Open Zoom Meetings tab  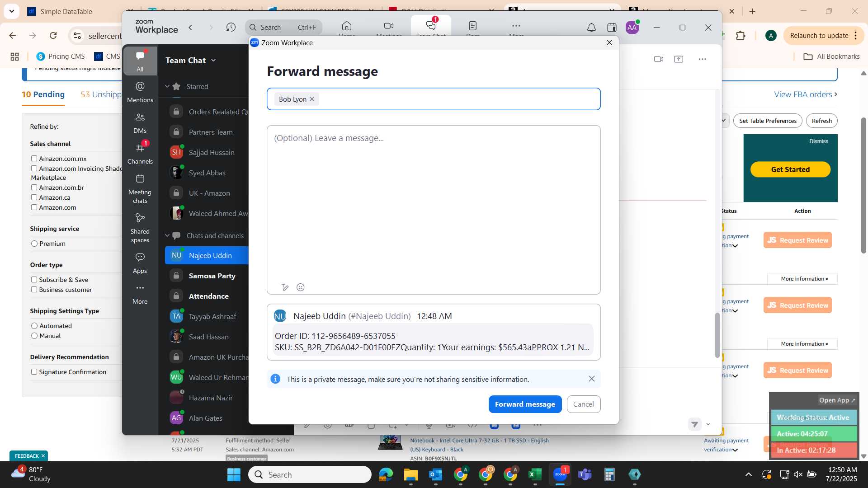(389, 28)
